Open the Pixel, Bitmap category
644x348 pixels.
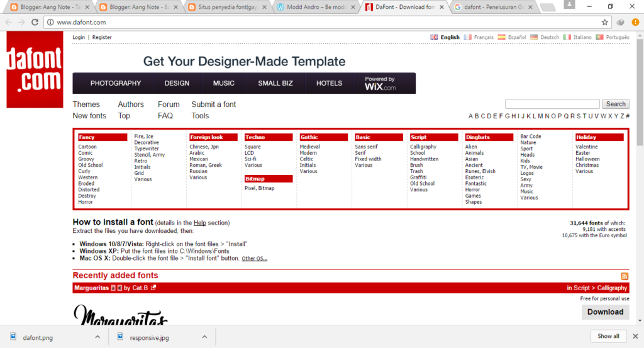[260, 188]
